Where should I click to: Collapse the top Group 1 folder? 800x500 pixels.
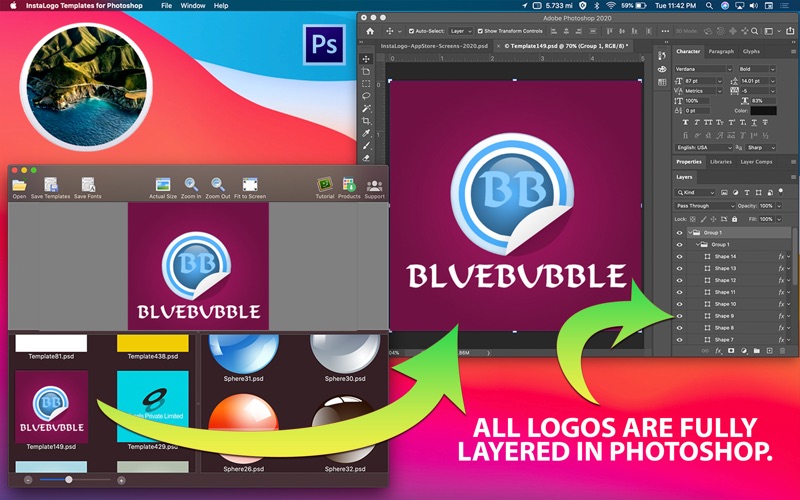[x=690, y=233]
